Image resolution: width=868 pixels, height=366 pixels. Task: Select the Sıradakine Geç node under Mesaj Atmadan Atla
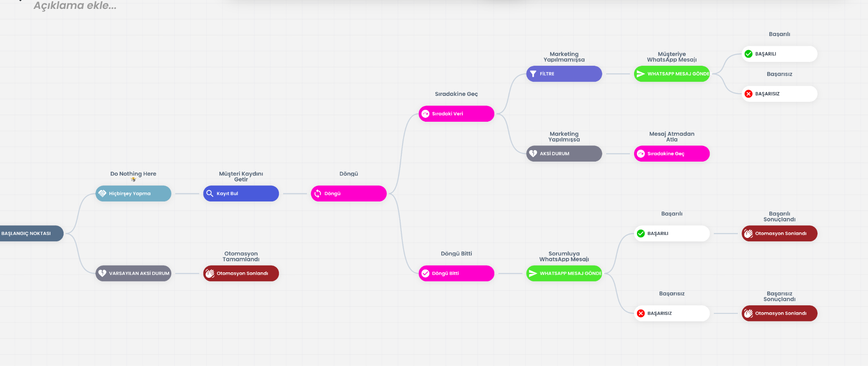[672, 154]
